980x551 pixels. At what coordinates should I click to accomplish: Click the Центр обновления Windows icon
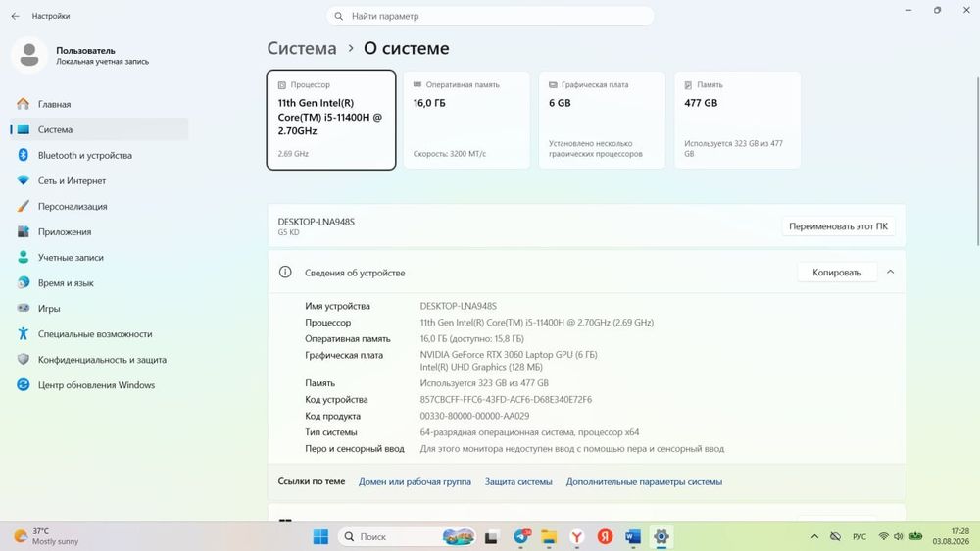[x=24, y=385]
